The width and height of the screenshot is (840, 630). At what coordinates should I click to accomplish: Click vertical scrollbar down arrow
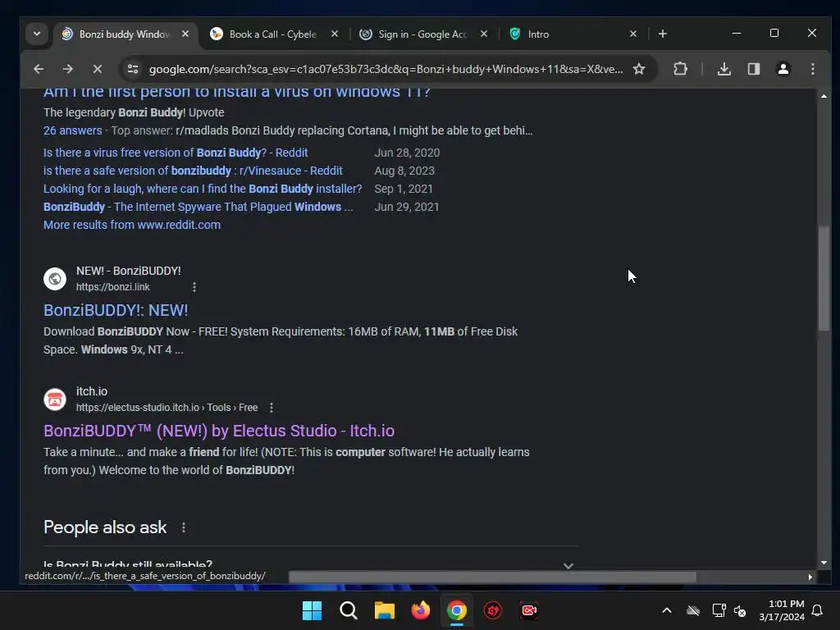[824, 563]
